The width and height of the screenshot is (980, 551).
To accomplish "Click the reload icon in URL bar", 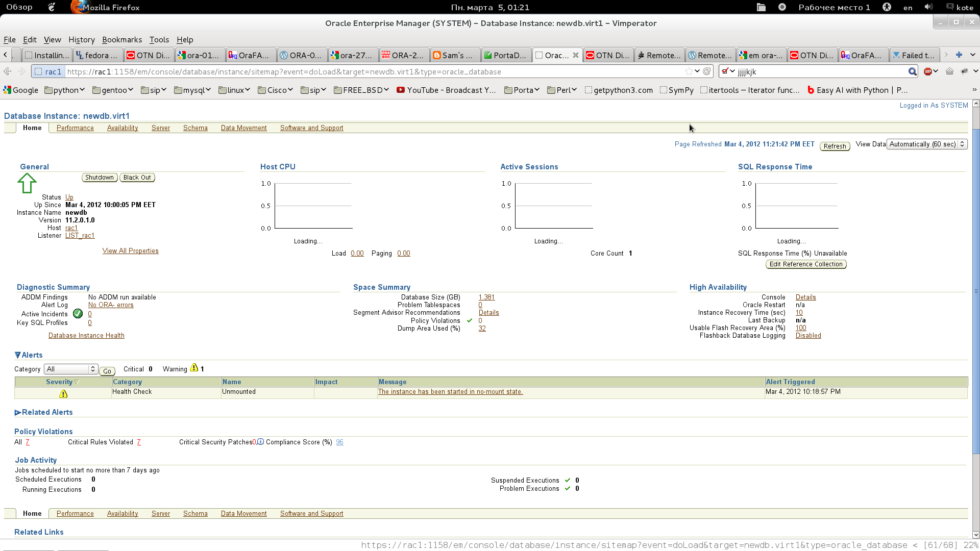I will [706, 71].
